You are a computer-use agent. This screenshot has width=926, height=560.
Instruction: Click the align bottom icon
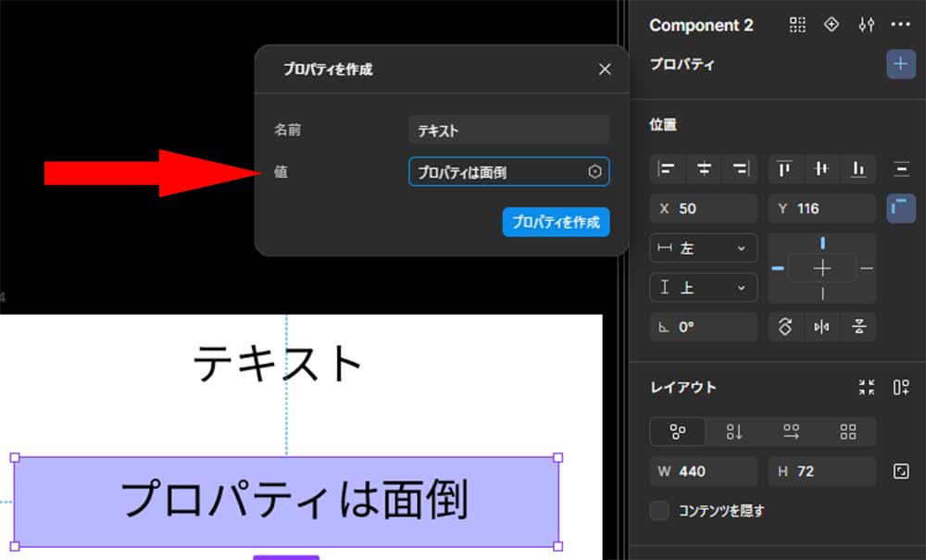tap(858, 168)
